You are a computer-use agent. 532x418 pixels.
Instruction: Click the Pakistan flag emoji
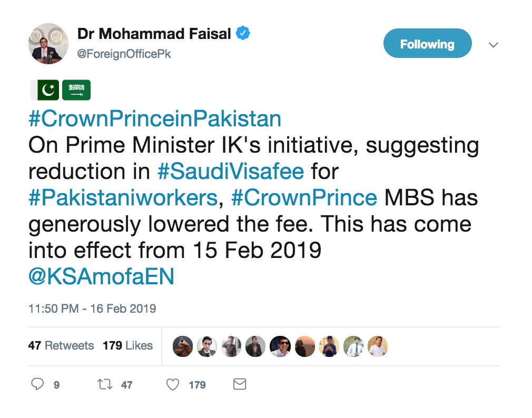tap(44, 90)
